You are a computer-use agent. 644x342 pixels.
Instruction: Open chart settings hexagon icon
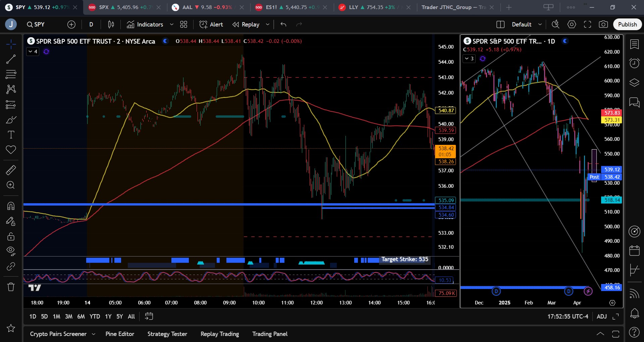click(x=572, y=24)
